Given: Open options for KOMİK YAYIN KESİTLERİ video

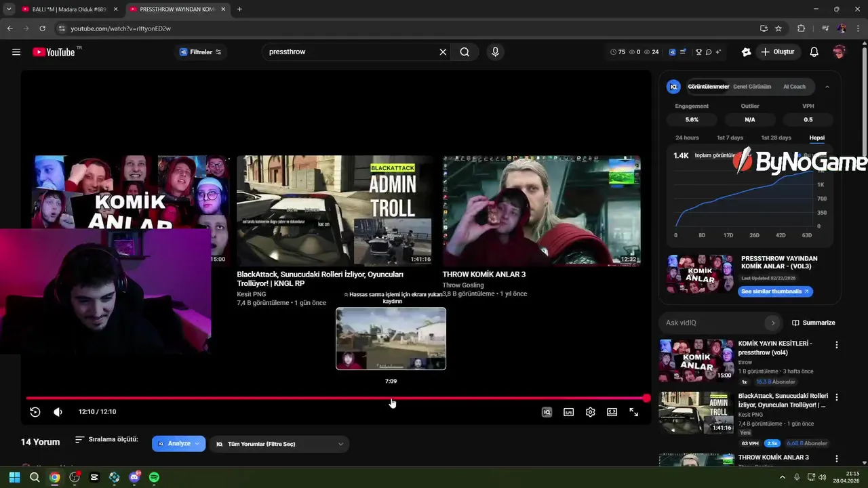Looking at the screenshot, I should (836, 345).
